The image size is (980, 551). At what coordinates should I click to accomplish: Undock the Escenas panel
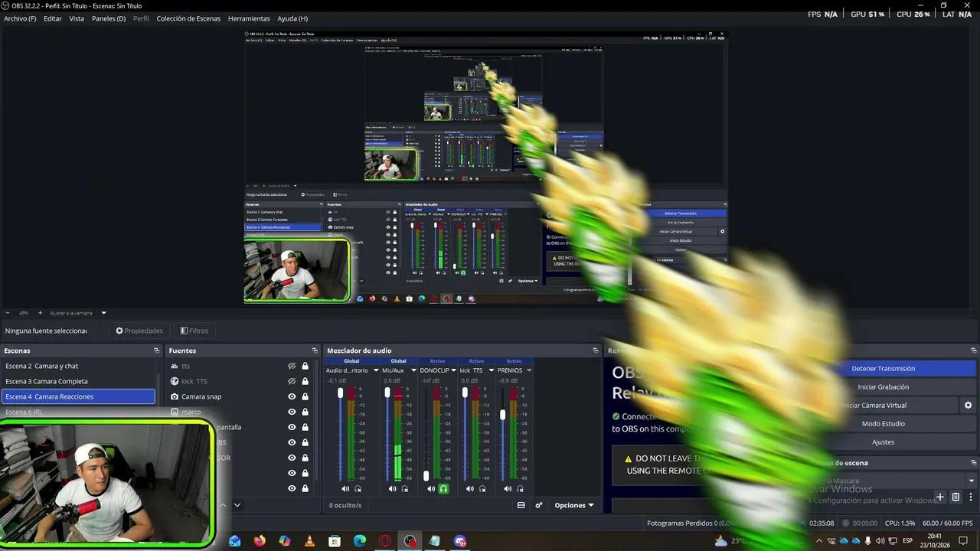[156, 350]
